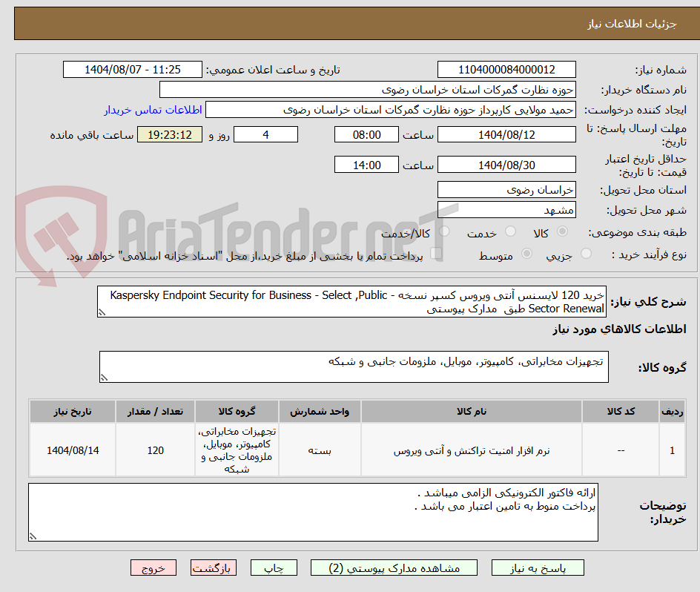Click the 'بازگشت' back button

[x=214, y=568]
